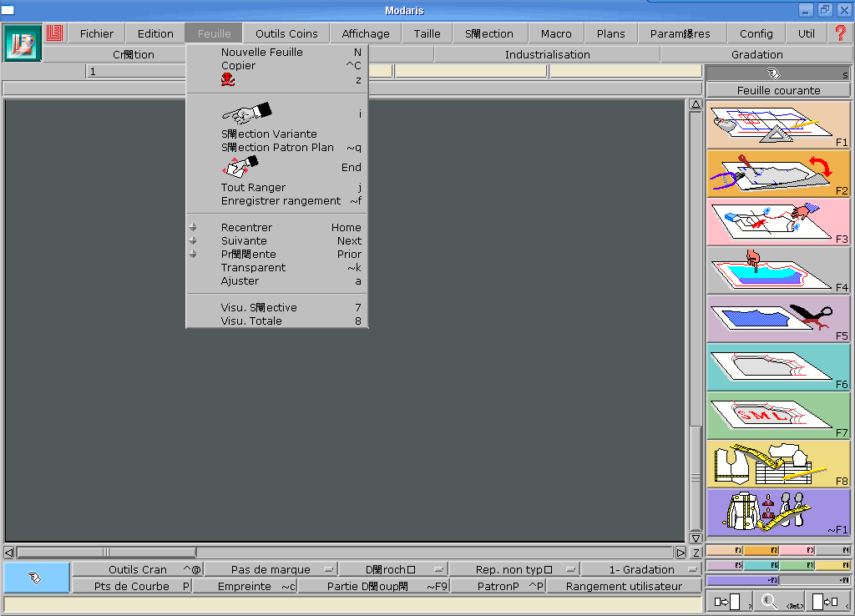
Task: Click the red spiral logo icon
Action: (x=54, y=33)
